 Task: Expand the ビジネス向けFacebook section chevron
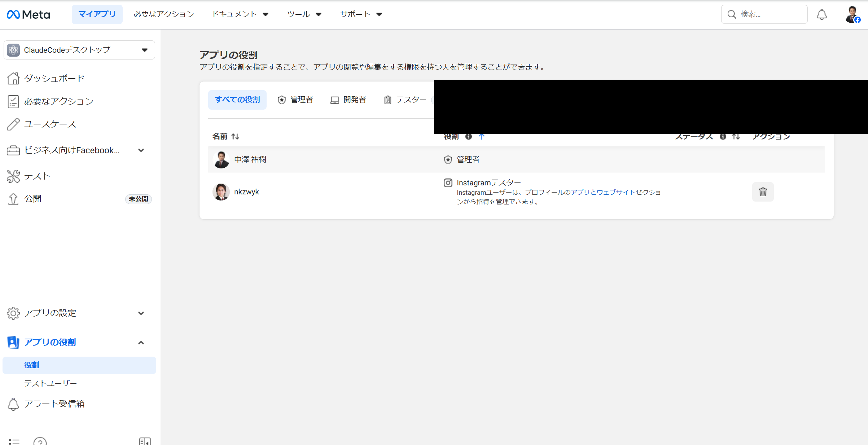point(141,150)
